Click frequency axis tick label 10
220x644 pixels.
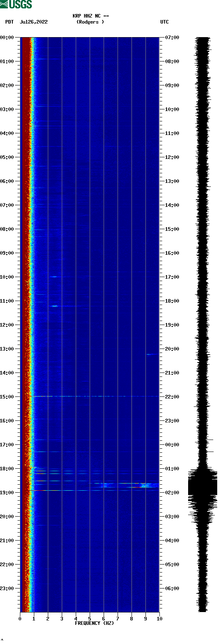point(159,619)
